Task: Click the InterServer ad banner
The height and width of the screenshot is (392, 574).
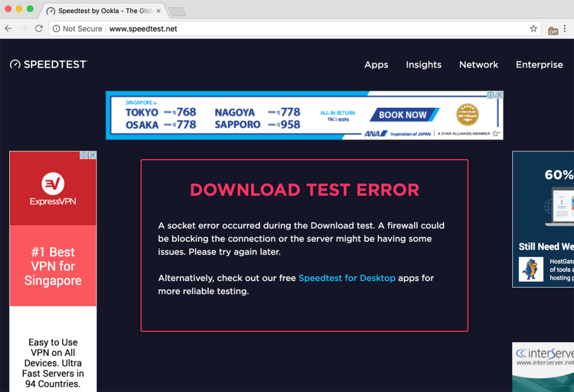Action: coord(543,367)
